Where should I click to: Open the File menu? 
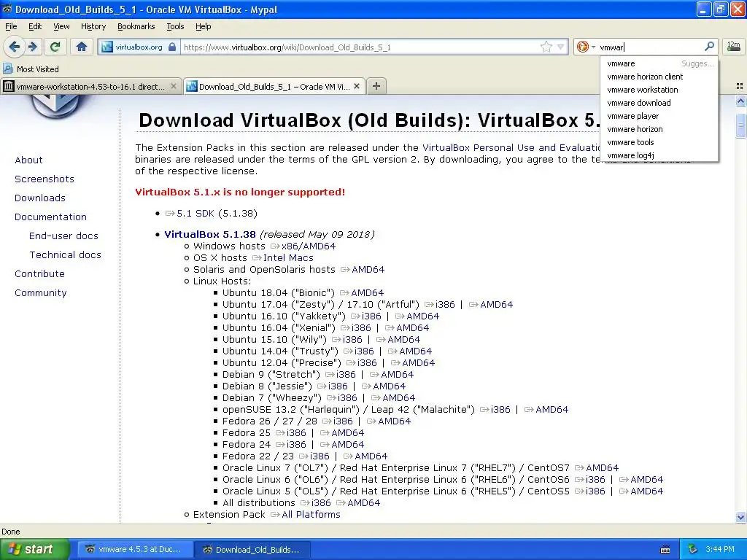(x=11, y=26)
